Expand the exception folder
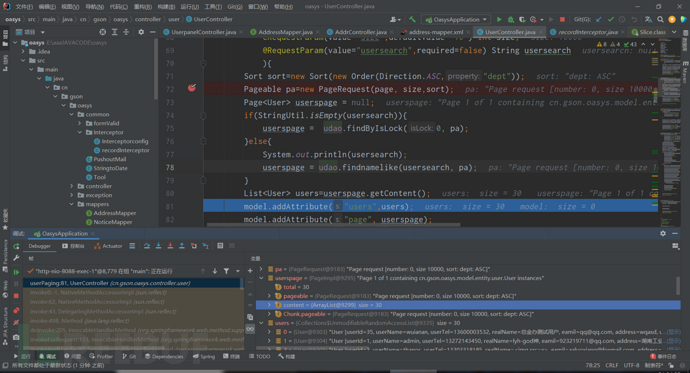The image size is (690, 373). [x=72, y=195]
